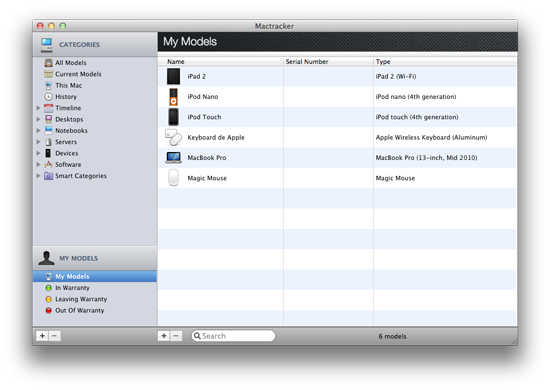
Task: Click into the Search field
Action: (x=233, y=336)
